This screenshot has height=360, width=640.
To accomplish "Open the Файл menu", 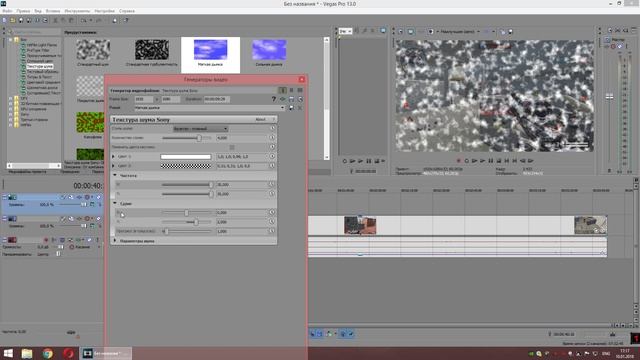I will 7,11.
